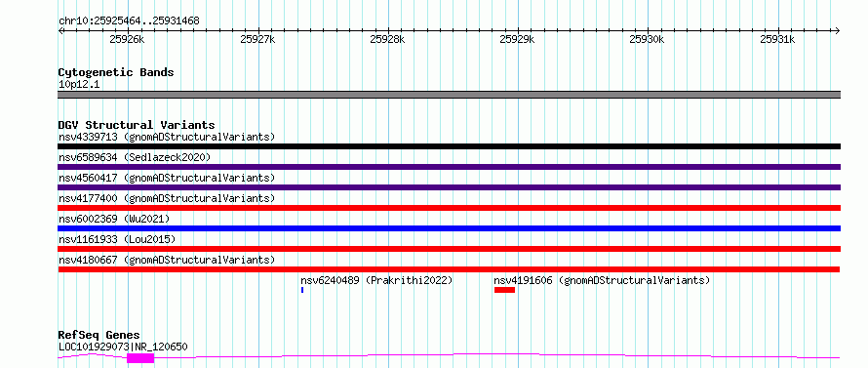Click the gray 10p12.1 cytogenetic band bar
This screenshot has width=868, height=368.
tap(449, 95)
